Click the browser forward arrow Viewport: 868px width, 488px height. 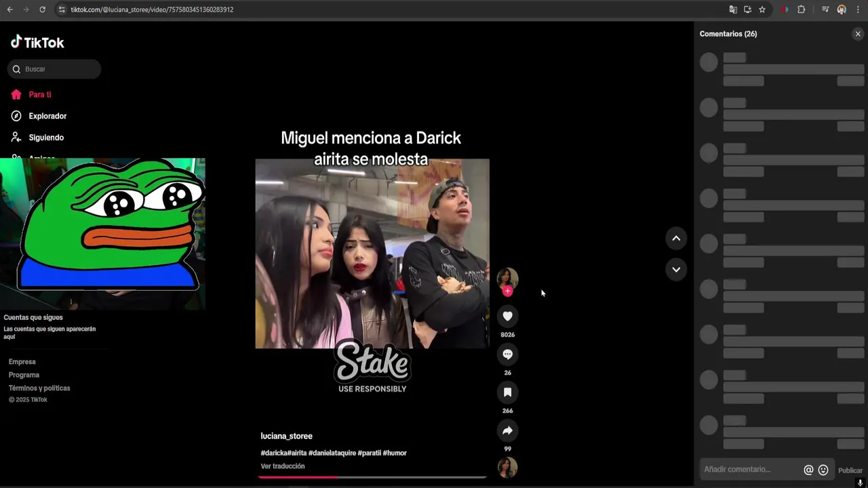coord(26,9)
